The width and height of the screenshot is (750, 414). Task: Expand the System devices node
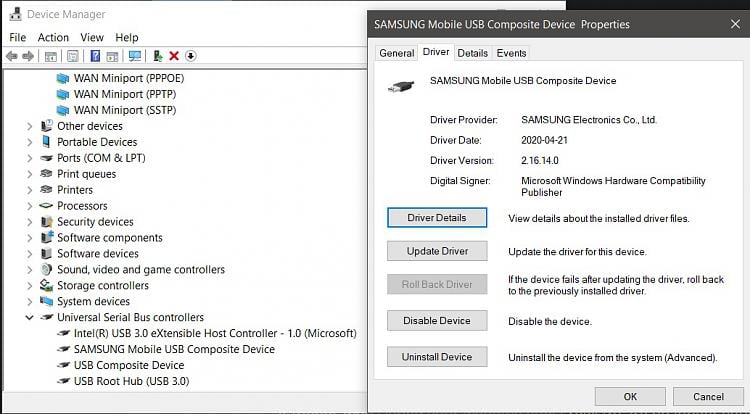(30, 302)
